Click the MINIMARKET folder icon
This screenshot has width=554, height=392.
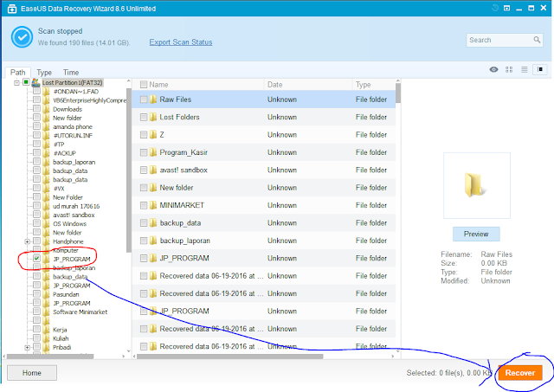click(153, 205)
